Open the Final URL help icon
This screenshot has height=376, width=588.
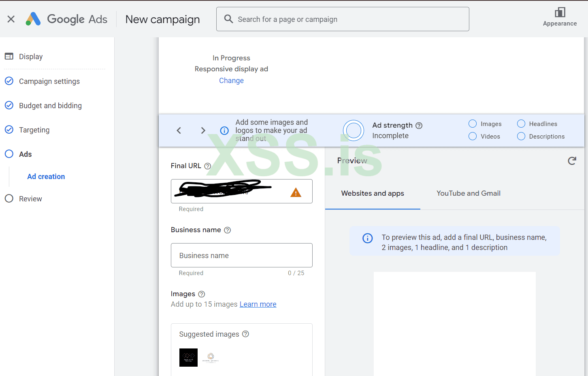(x=208, y=166)
